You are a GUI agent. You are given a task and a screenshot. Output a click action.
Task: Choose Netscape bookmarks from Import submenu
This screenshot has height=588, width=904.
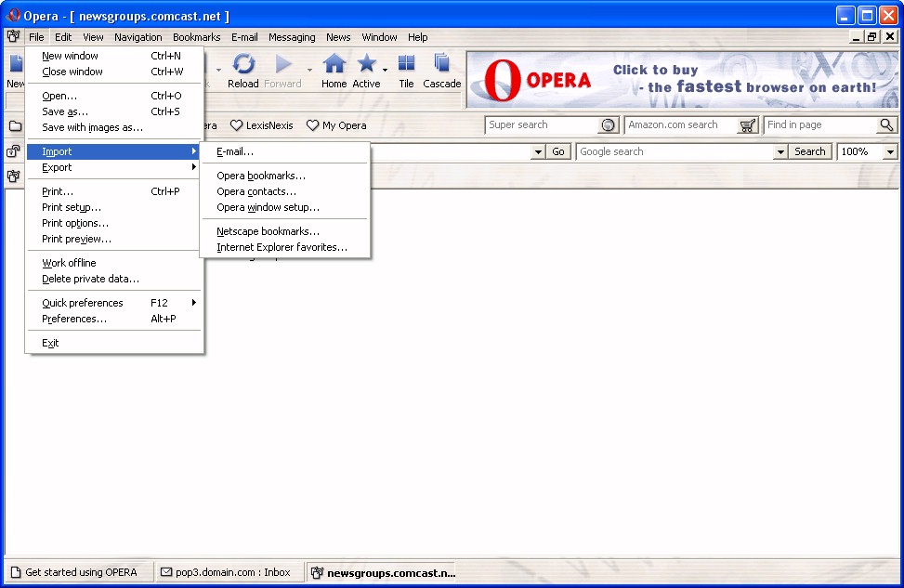coord(268,231)
